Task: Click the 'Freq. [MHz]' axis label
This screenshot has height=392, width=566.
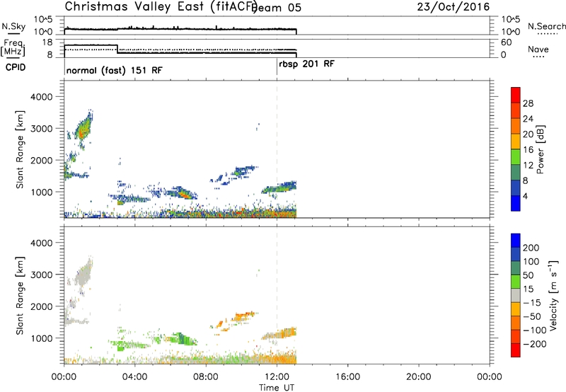Action: tap(13, 48)
